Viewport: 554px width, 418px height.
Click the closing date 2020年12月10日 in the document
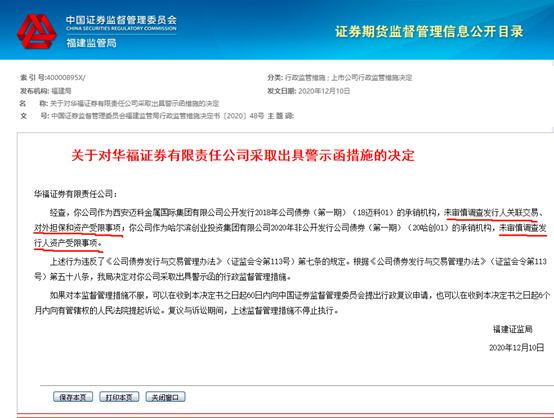[x=517, y=348]
